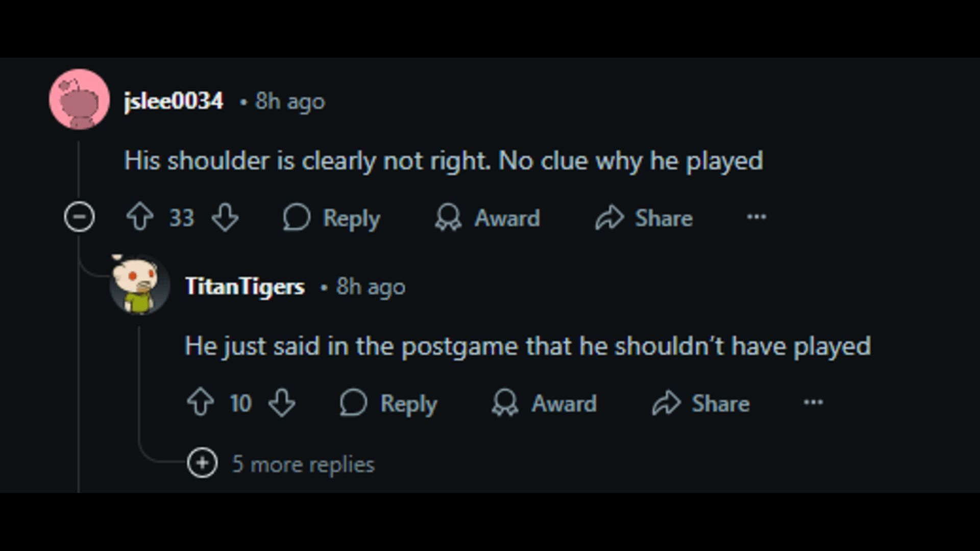Upvote TitanTigers' reply

pyautogui.click(x=200, y=403)
